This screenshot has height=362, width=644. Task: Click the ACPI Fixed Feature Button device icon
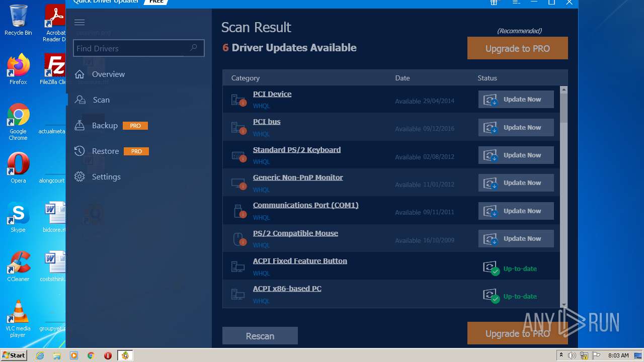click(237, 266)
